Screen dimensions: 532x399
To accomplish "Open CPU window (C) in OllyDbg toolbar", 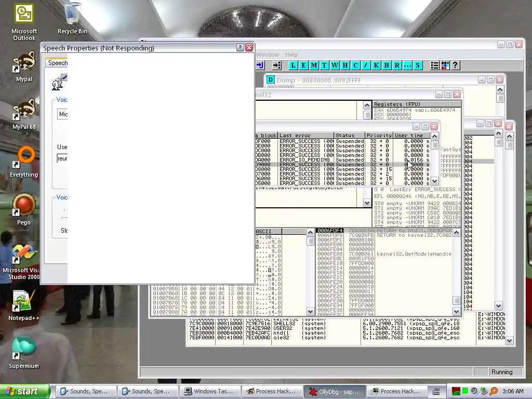I will 355,65.
